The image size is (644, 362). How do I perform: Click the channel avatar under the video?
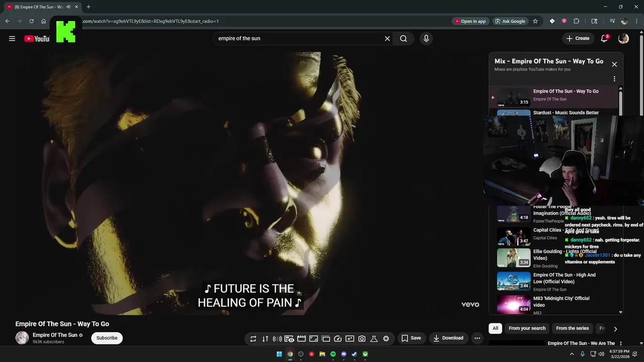(x=22, y=338)
